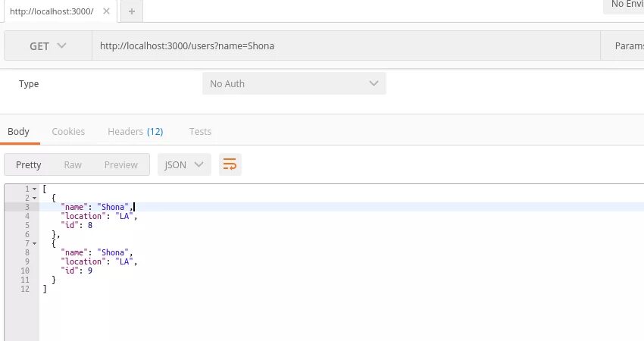Click the request URL input field

pos(345,46)
